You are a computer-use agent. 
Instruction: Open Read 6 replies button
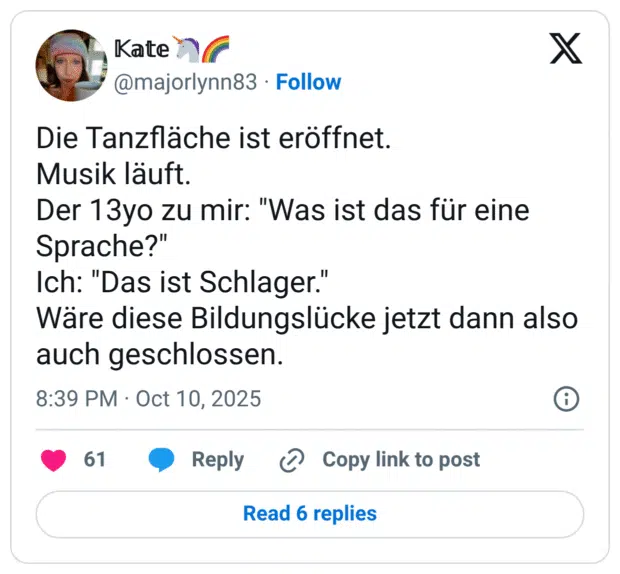(310, 514)
